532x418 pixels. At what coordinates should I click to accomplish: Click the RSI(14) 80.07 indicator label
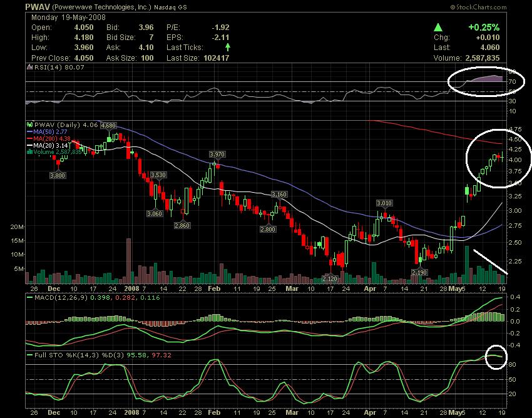tap(59, 67)
